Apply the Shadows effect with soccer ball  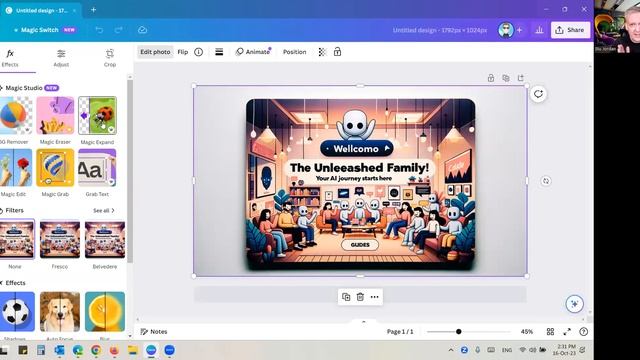click(16, 312)
